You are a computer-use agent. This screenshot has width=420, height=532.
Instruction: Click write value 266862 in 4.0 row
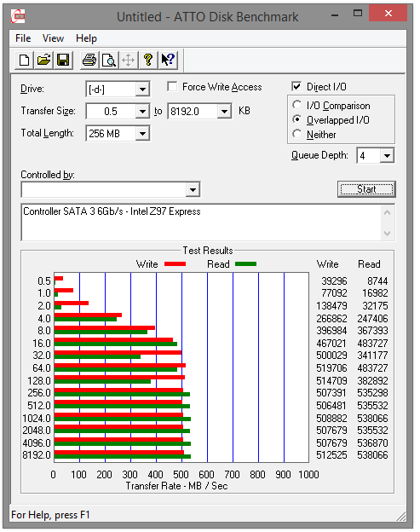331,319
